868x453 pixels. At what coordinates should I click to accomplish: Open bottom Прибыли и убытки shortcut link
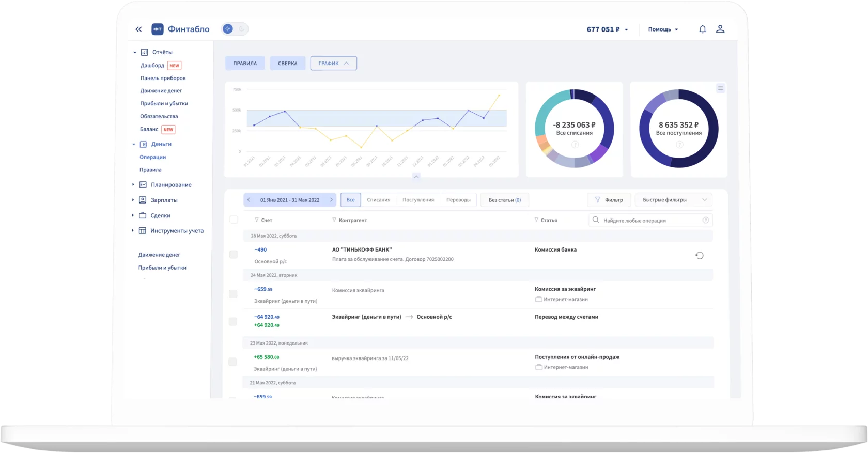(162, 267)
